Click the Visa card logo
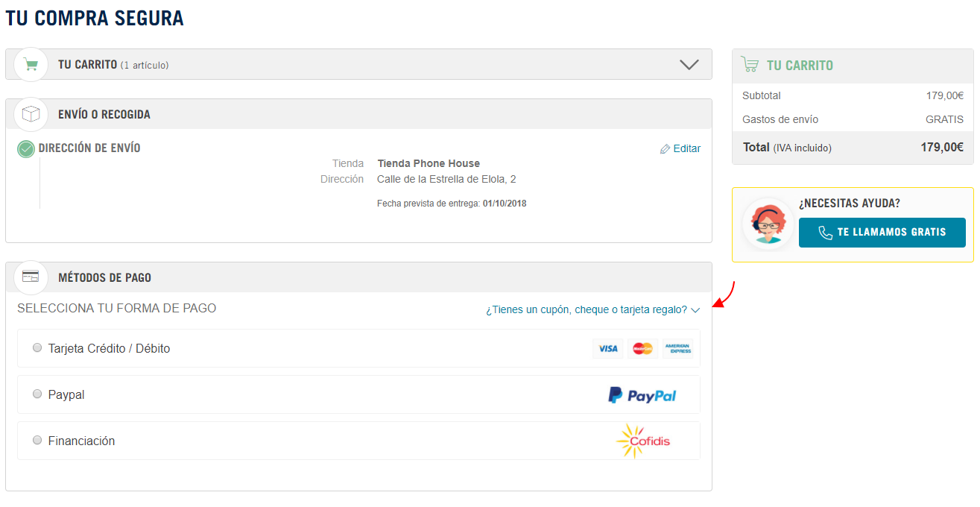Viewport: 980px width, 507px height. [608, 348]
